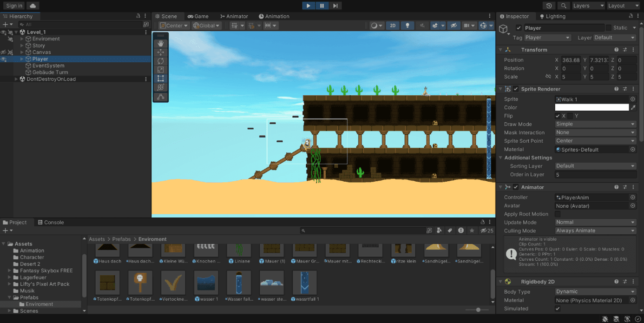Select the Scale tool

(x=161, y=70)
